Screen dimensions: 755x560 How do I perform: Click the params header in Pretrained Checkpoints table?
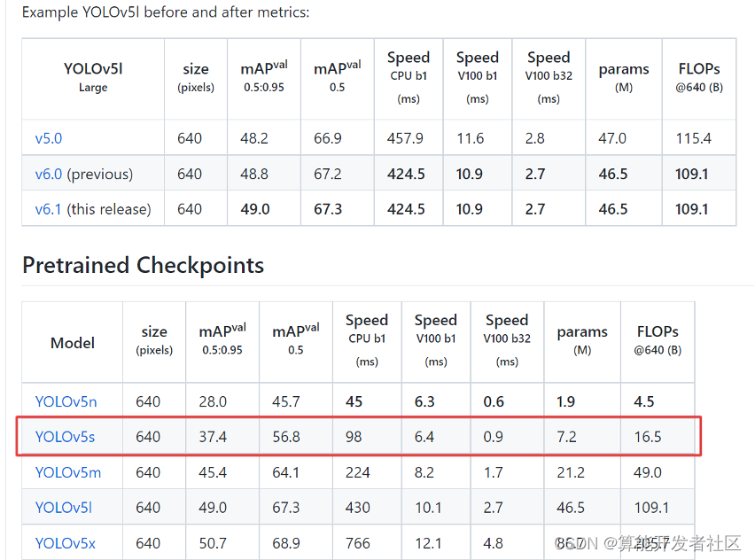582,340
